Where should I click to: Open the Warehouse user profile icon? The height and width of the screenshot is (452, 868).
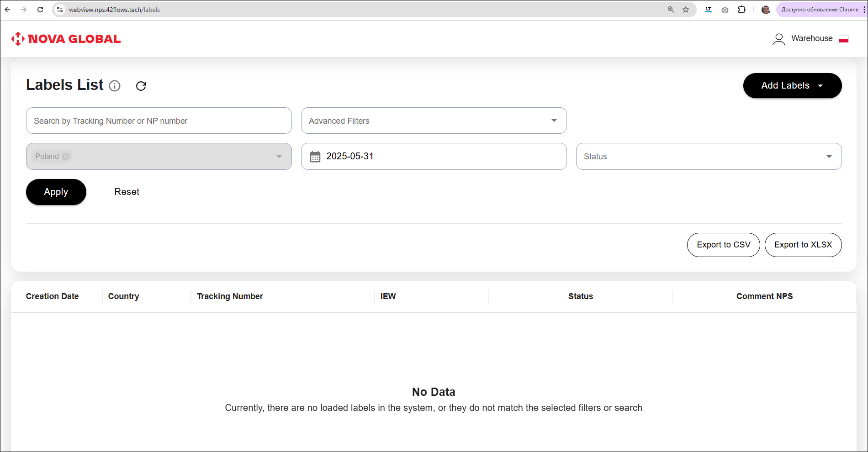[x=778, y=39]
